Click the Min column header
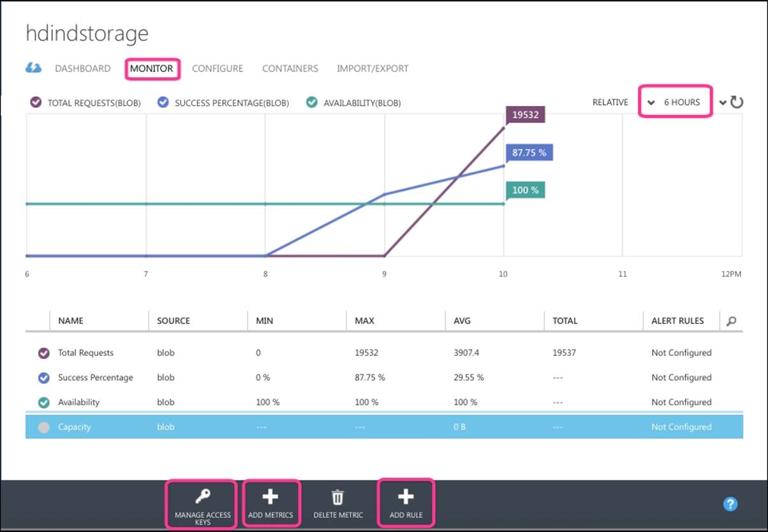 point(264,321)
